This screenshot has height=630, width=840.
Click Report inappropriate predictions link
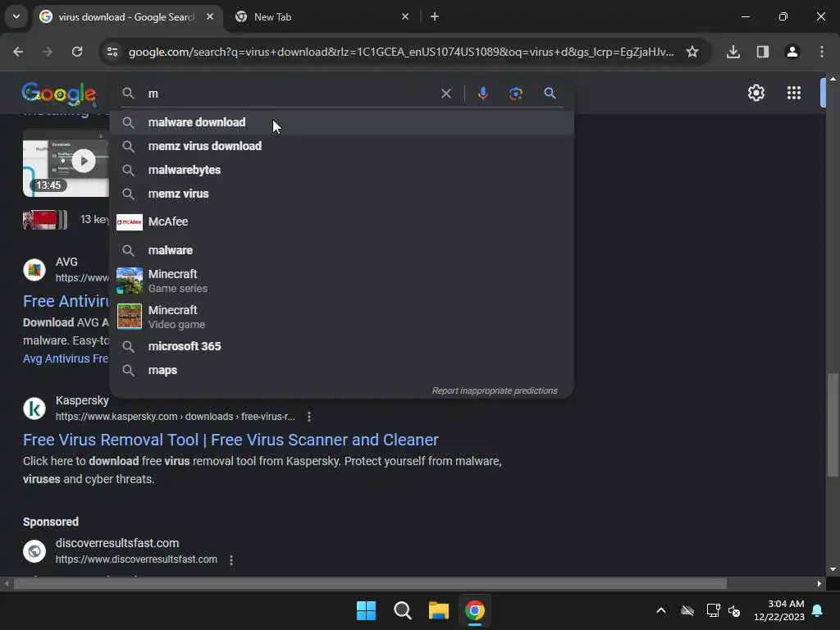495,390
